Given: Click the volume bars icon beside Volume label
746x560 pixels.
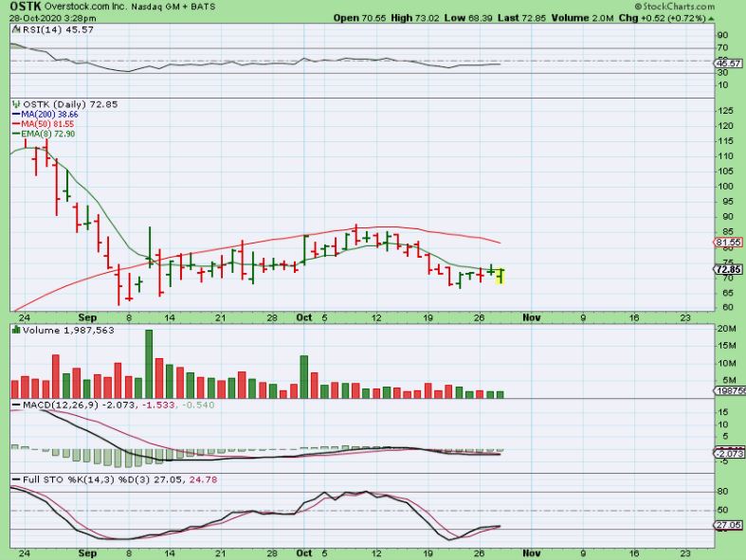Looking at the screenshot, I should point(16,330).
